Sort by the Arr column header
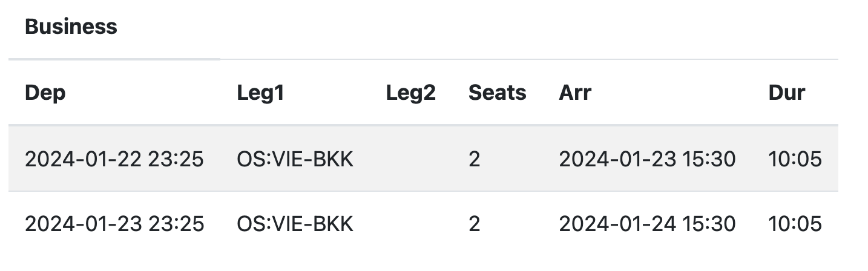Viewport: 868px width, 271px height. coord(575,93)
